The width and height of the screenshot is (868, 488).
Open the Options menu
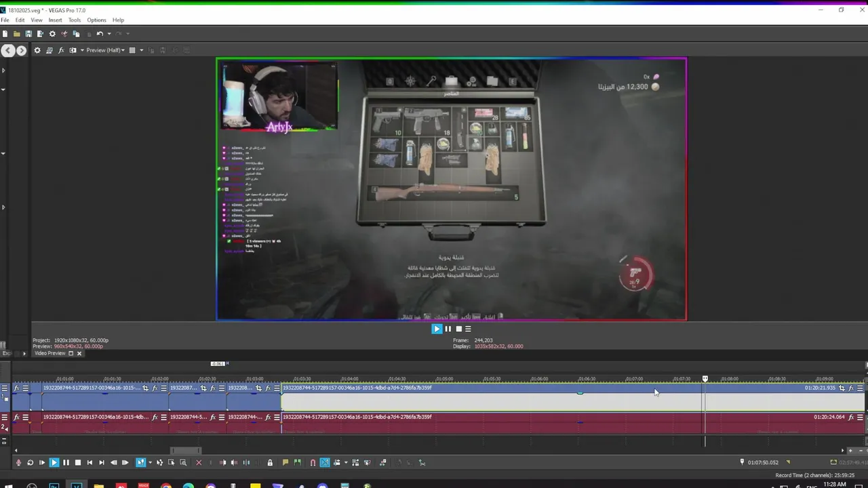(96, 20)
